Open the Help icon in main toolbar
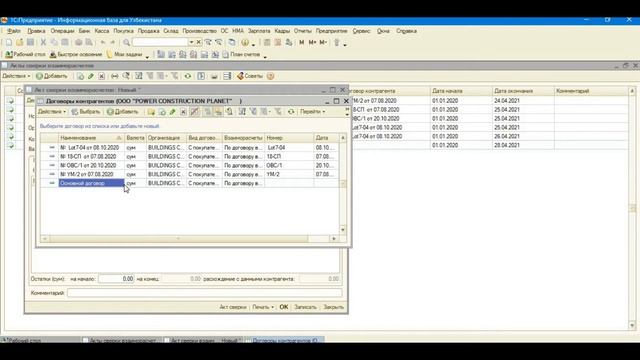The image size is (640, 360). pyautogui.click(x=245, y=42)
